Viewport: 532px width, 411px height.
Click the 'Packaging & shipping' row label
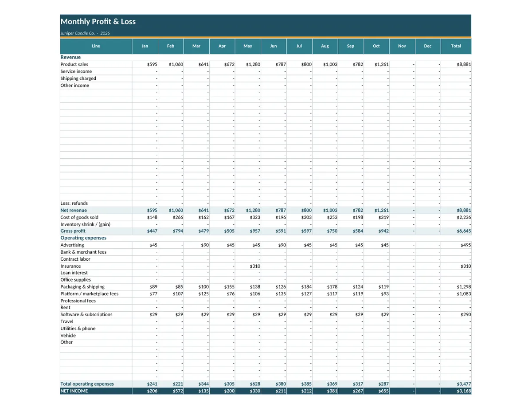(82, 287)
